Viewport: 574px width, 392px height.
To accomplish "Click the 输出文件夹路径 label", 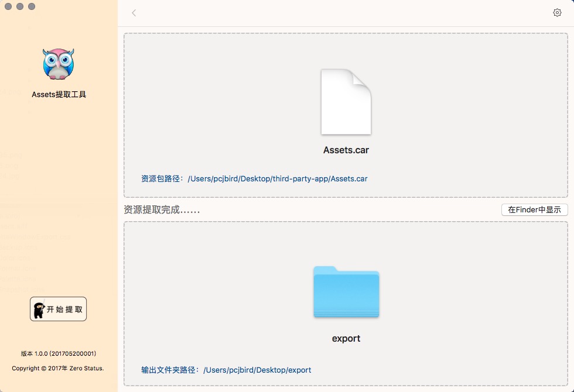I will click(x=170, y=370).
